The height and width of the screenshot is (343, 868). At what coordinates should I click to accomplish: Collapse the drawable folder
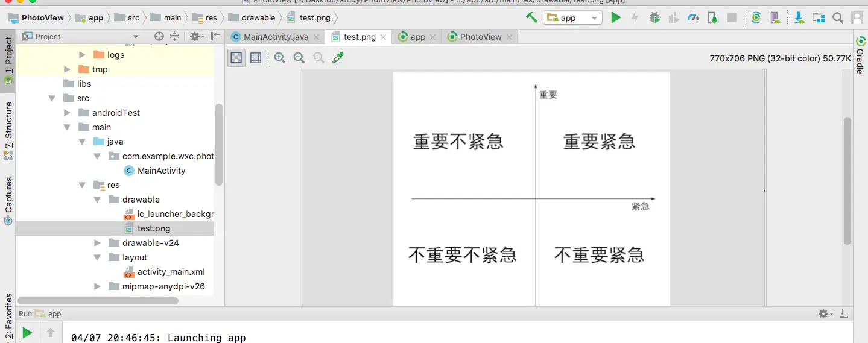point(98,200)
